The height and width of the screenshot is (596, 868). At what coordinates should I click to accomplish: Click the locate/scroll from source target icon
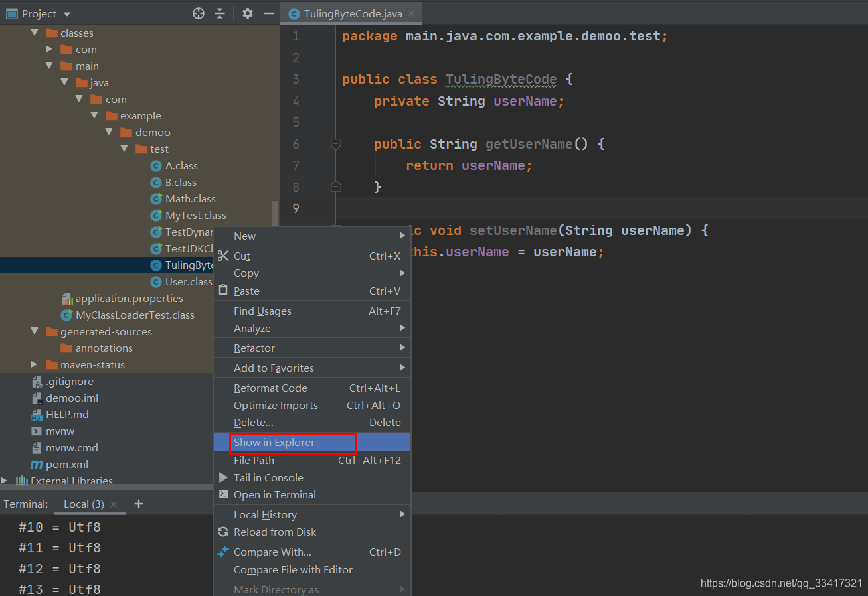pos(198,13)
